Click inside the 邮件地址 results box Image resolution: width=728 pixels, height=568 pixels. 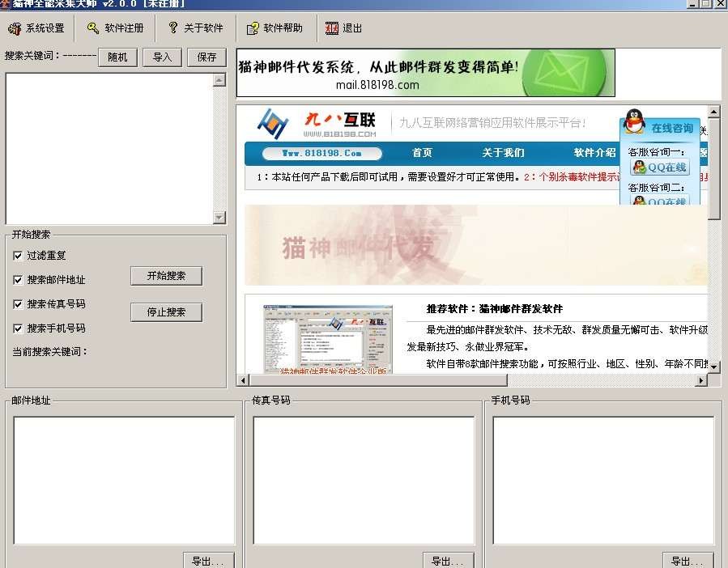tap(124, 481)
